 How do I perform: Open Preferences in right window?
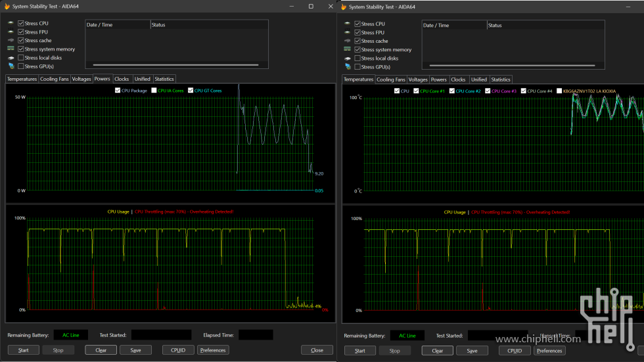(549, 351)
